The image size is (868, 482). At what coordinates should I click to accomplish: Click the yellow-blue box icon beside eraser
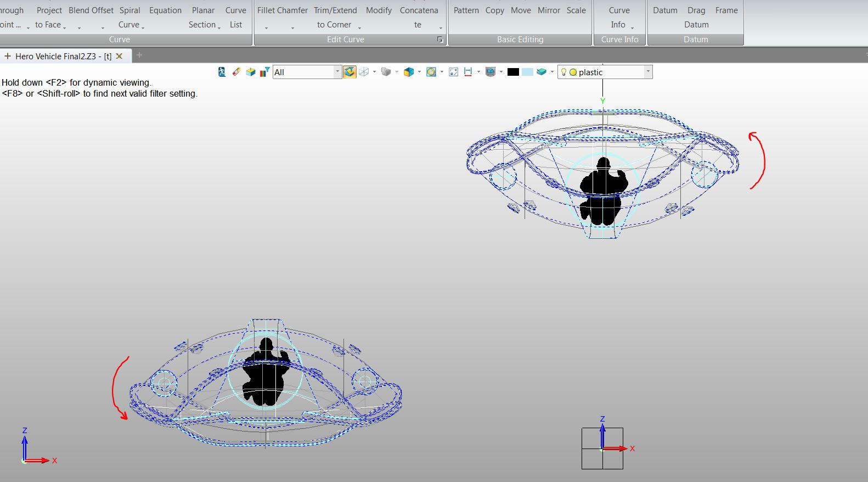(251, 72)
